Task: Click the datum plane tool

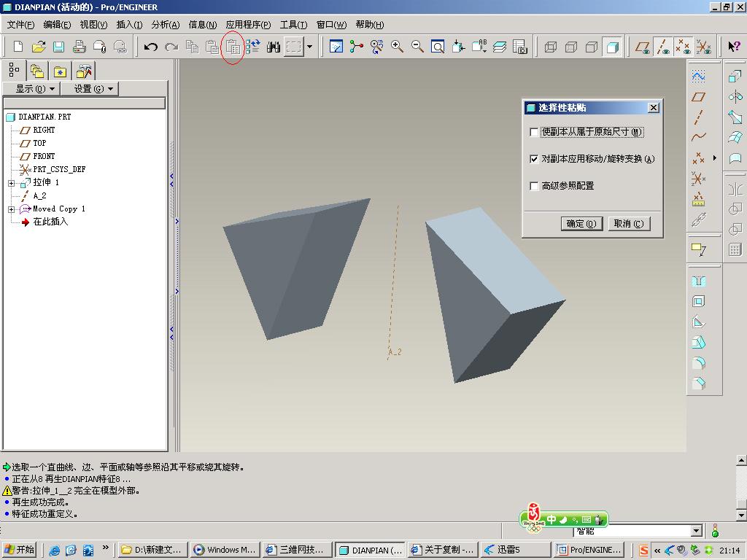Action: click(x=698, y=97)
